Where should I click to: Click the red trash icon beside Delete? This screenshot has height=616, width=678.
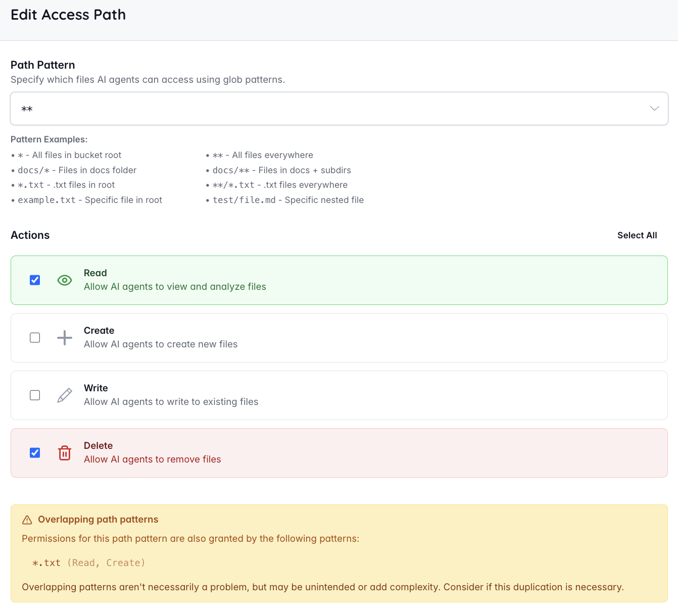click(x=65, y=453)
